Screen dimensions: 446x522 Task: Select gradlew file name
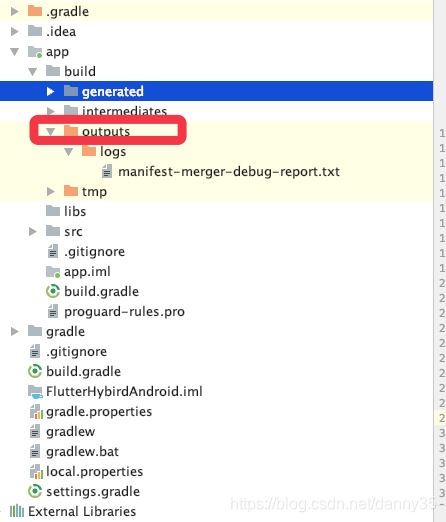click(71, 432)
